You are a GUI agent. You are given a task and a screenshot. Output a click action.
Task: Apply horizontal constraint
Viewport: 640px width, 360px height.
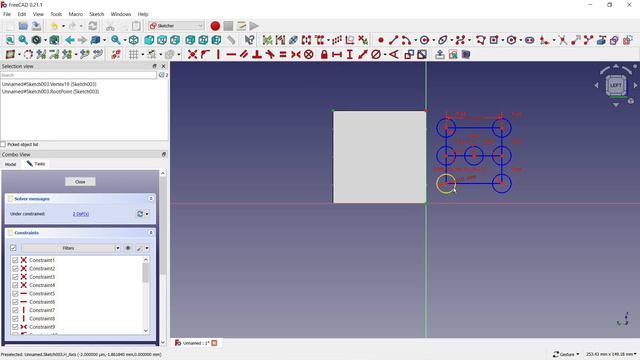(x=231, y=54)
